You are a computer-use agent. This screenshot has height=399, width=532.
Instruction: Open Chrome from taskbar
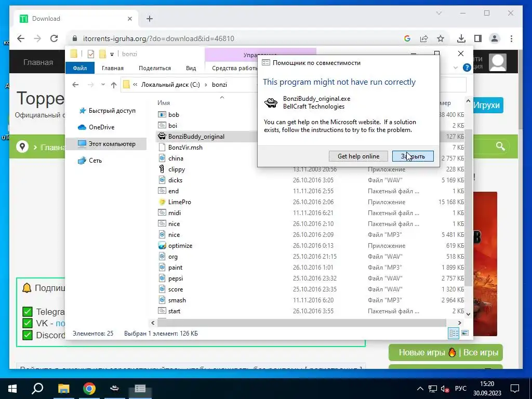(89, 389)
